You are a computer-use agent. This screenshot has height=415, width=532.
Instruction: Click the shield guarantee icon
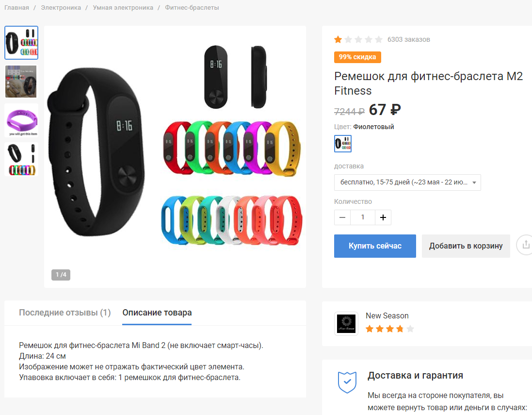point(347,382)
